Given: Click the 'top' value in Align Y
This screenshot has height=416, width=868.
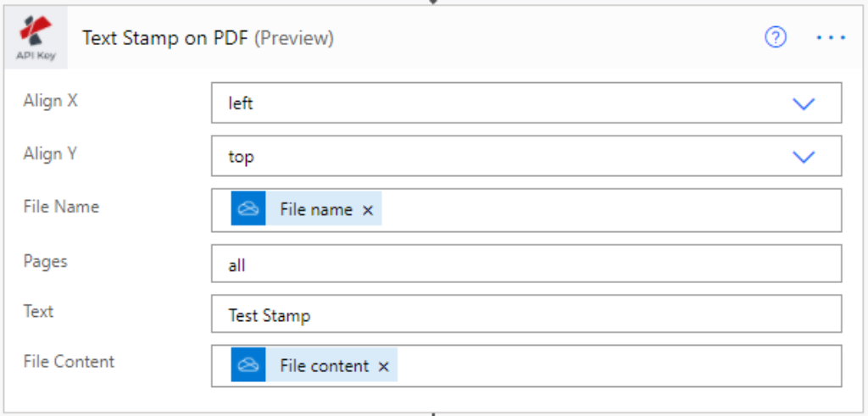Looking at the screenshot, I should (241, 157).
